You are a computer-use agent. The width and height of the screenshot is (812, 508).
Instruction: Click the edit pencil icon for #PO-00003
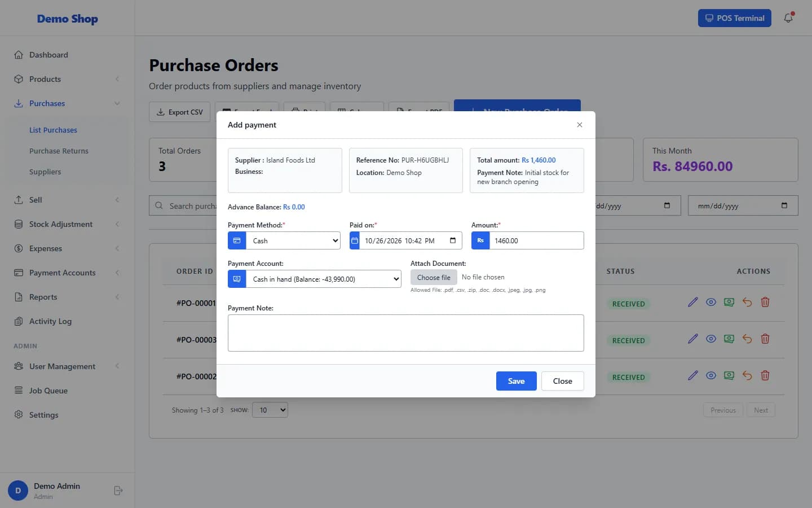pyautogui.click(x=693, y=339)
